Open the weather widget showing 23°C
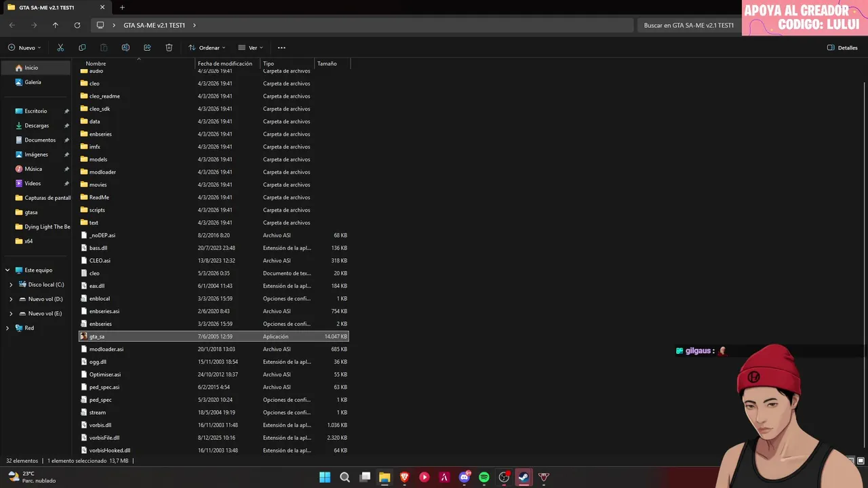Viewport: 868px width, 488px height. (x=32, y=477)
